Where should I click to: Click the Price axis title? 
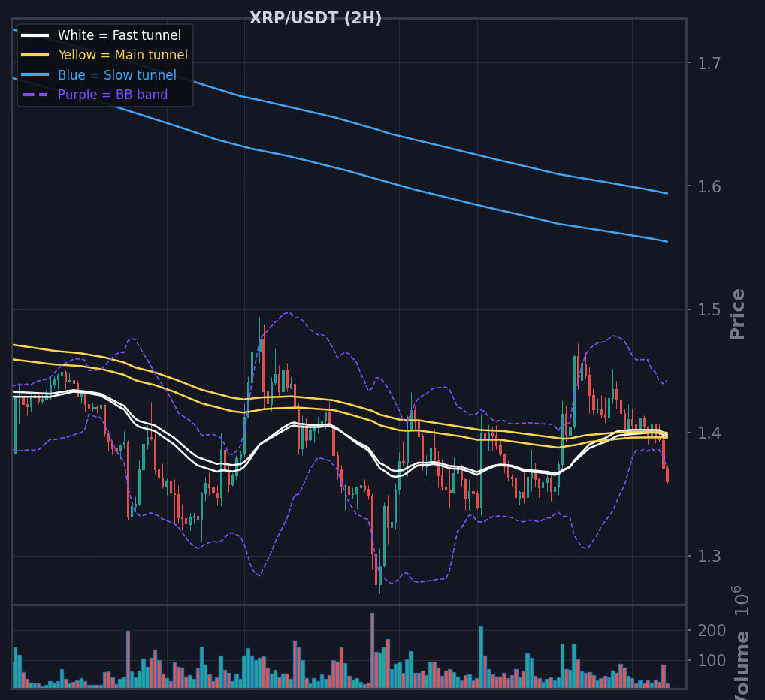tap(738, 315)
